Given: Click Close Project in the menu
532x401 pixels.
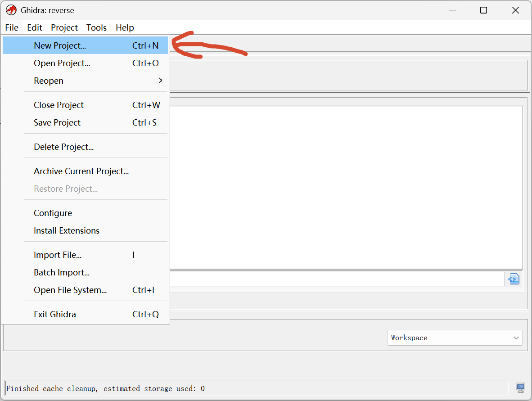Looking at the screenshot, I should coord(59,105).
